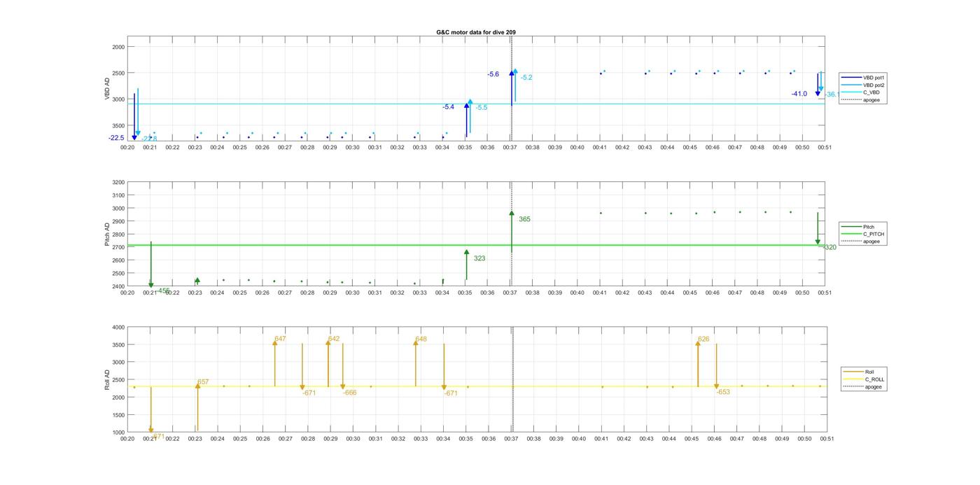Select the 'C_VBD' legend entry
The height and width of the screenshot is (485, 980).
click(861, 92)
